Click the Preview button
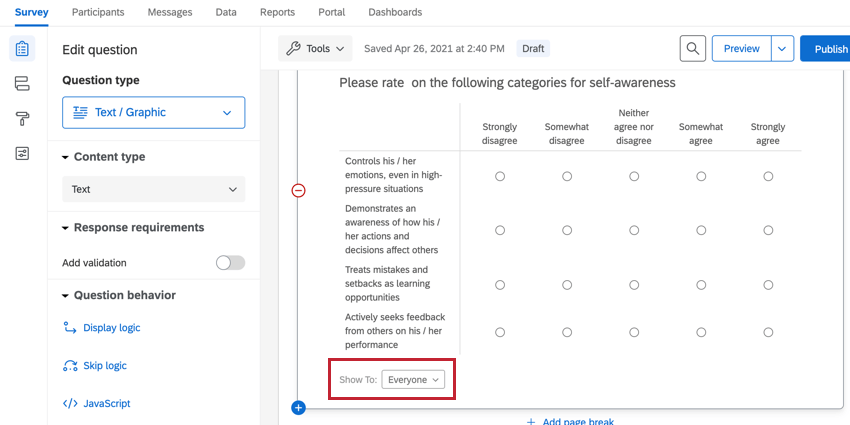Screen dimensions: 850x425 pos(741,48)
